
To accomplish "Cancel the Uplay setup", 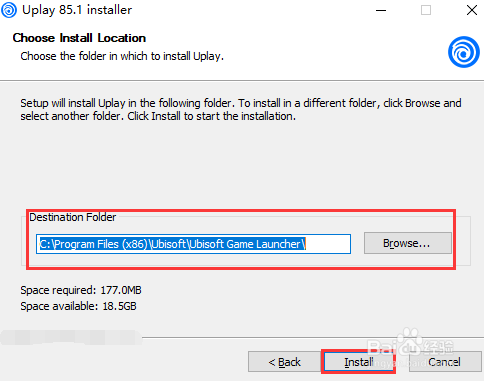I will pos(445,361).
